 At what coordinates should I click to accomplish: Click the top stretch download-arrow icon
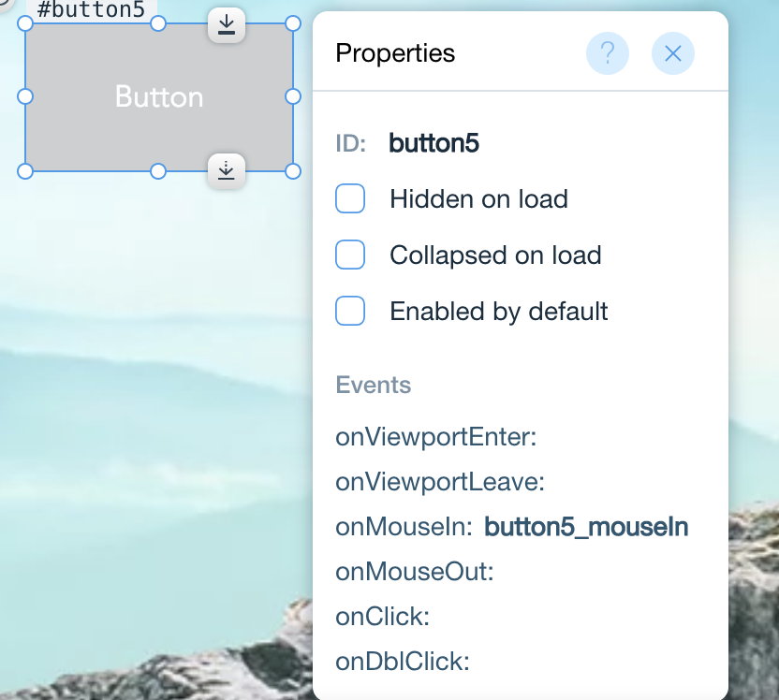[x=227, y=25]
